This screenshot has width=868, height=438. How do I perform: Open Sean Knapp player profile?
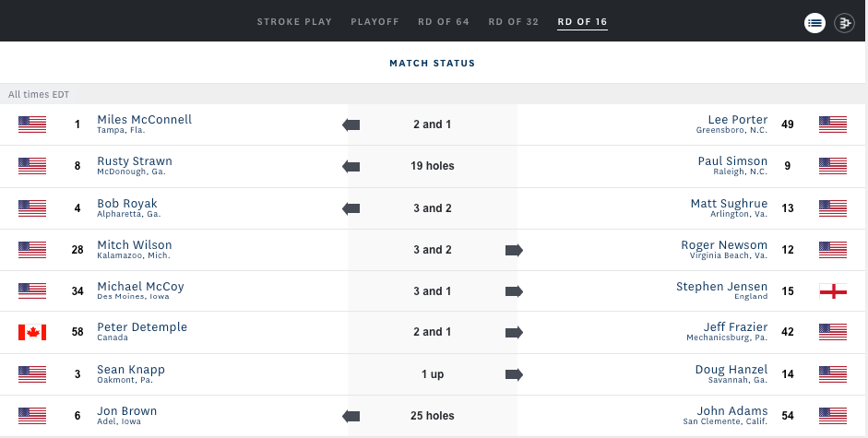pos(131,370)
